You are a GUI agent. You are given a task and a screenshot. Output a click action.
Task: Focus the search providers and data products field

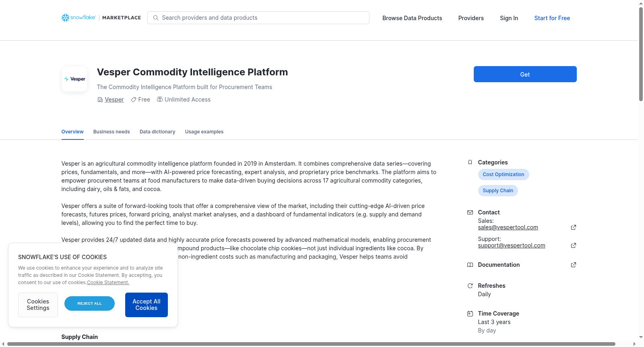[x=258, y=18]
